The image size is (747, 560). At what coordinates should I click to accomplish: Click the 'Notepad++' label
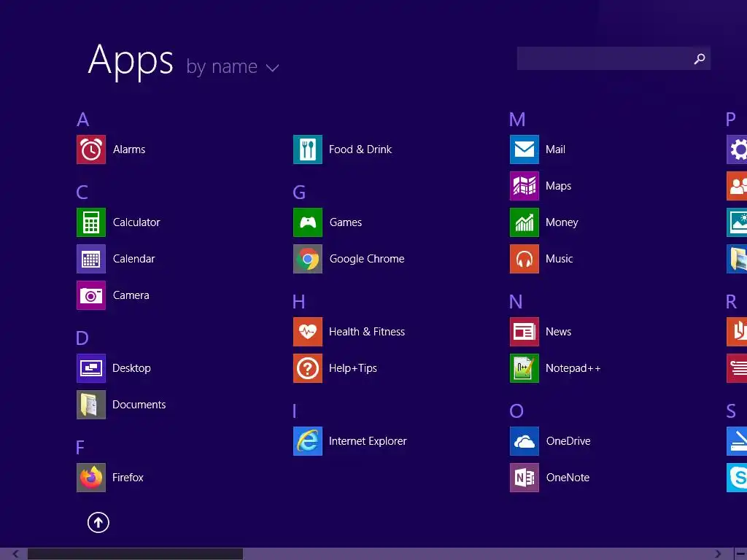tap(573, 368)
